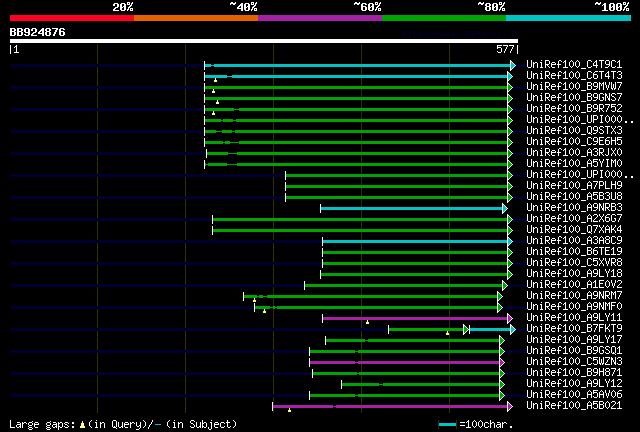Click the query end position 577 label
640x432 pixels.
[505, 49]
